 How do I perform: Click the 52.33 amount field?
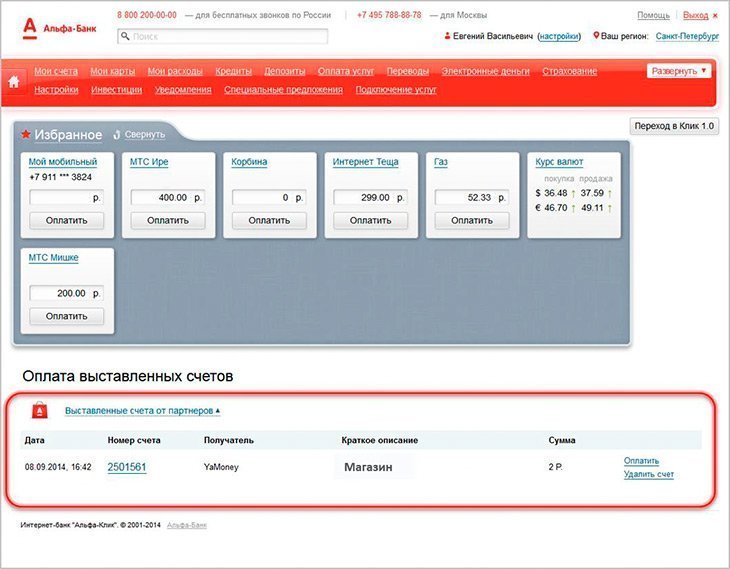click(x=472, y=197)
